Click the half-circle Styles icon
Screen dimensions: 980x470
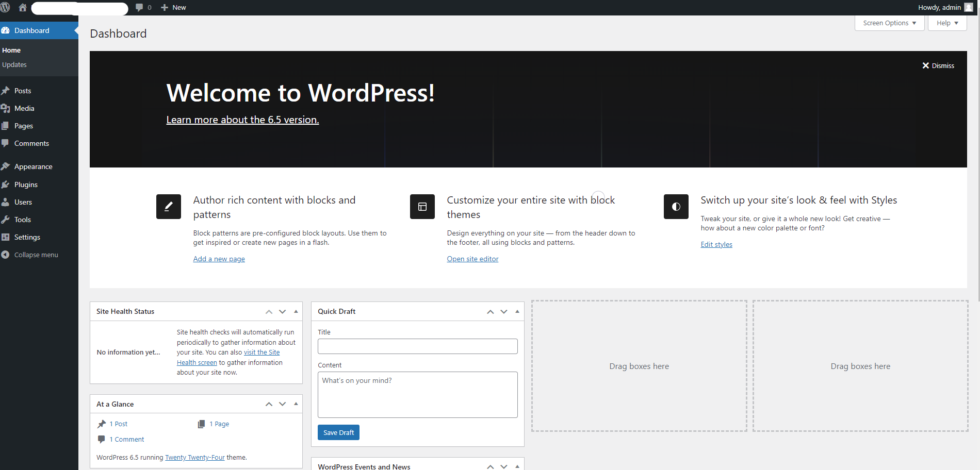click(676, 207)
